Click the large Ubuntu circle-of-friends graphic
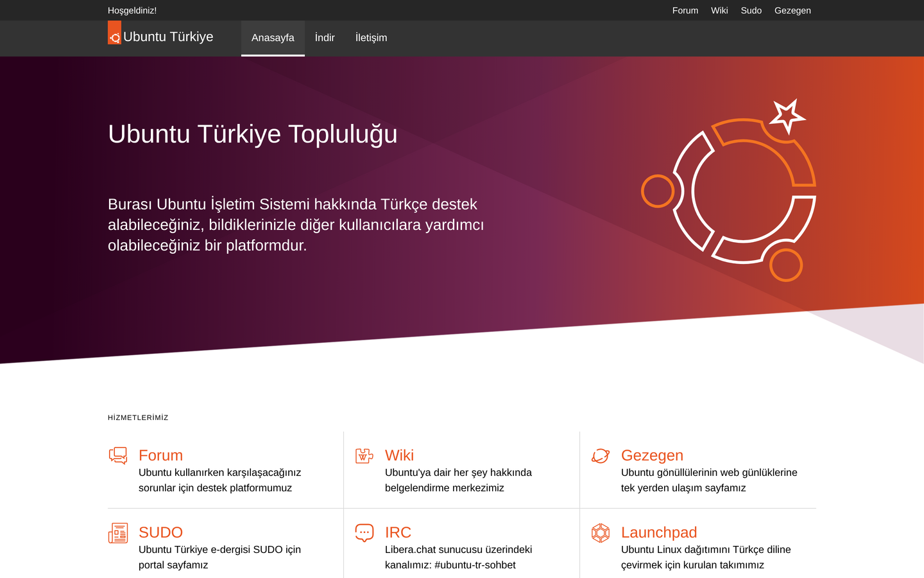This screenshot has width=924, height=578. [x=729, y=190]
